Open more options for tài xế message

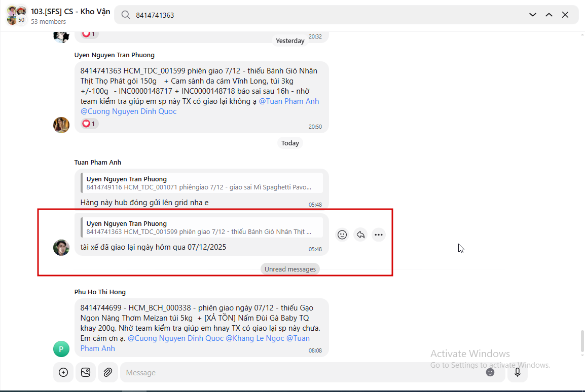point(378,235)
